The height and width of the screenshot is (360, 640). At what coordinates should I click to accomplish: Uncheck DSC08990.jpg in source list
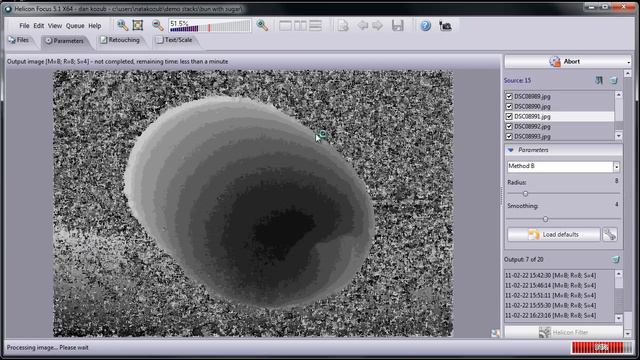point(509,107)
